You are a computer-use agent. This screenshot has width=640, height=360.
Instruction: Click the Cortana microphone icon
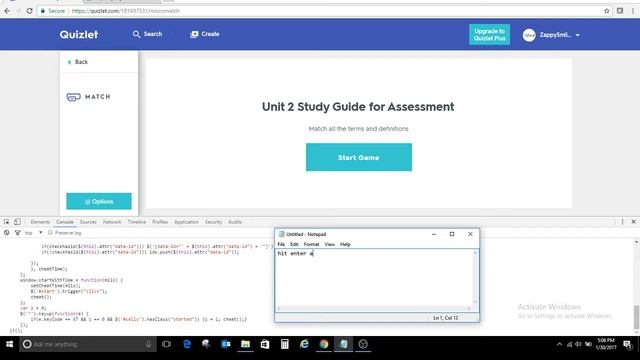pos(149,344)
